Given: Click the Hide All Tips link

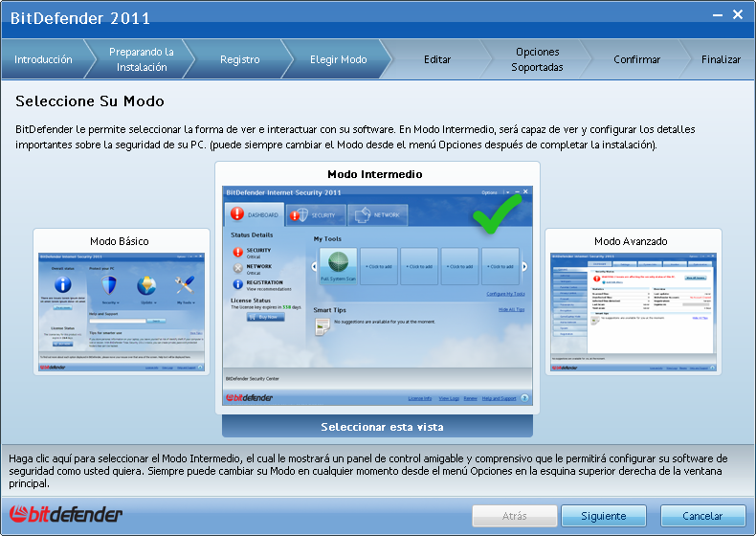Looking at the screenshot, I should [x=511, y=310].
